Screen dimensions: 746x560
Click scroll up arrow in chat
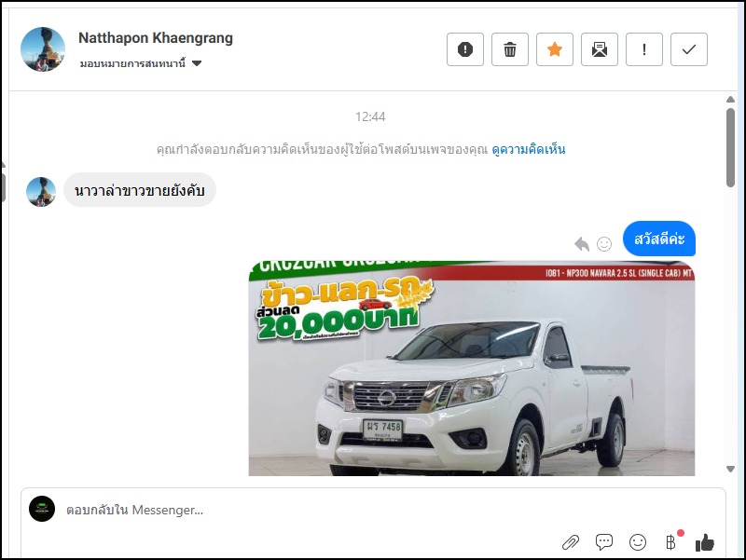pyautogui.click(x=730, y=100)
